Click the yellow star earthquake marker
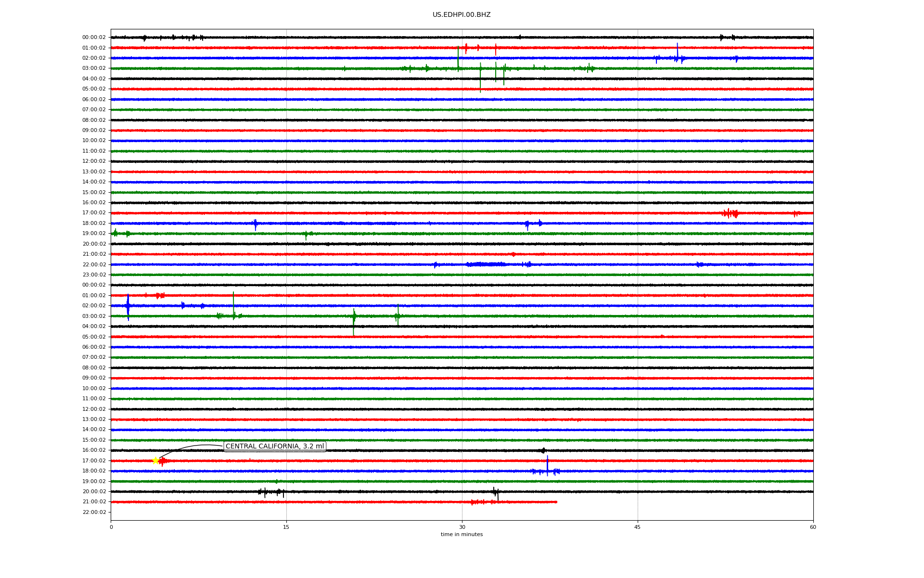Viewport: 924px width, 578px height. point(155,461)
